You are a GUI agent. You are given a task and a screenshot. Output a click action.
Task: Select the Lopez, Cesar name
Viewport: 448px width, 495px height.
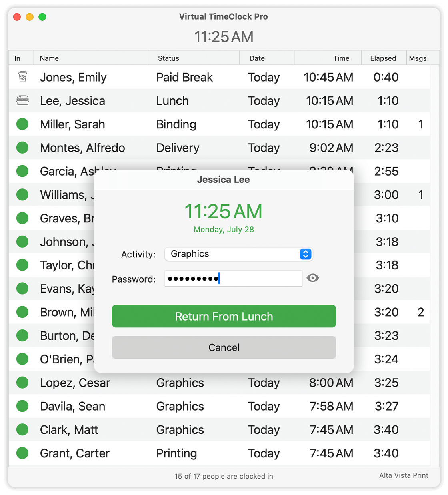point(75,383)
